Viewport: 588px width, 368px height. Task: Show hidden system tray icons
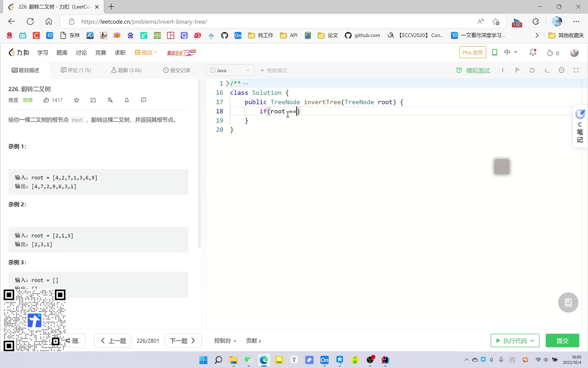(467, 360)
